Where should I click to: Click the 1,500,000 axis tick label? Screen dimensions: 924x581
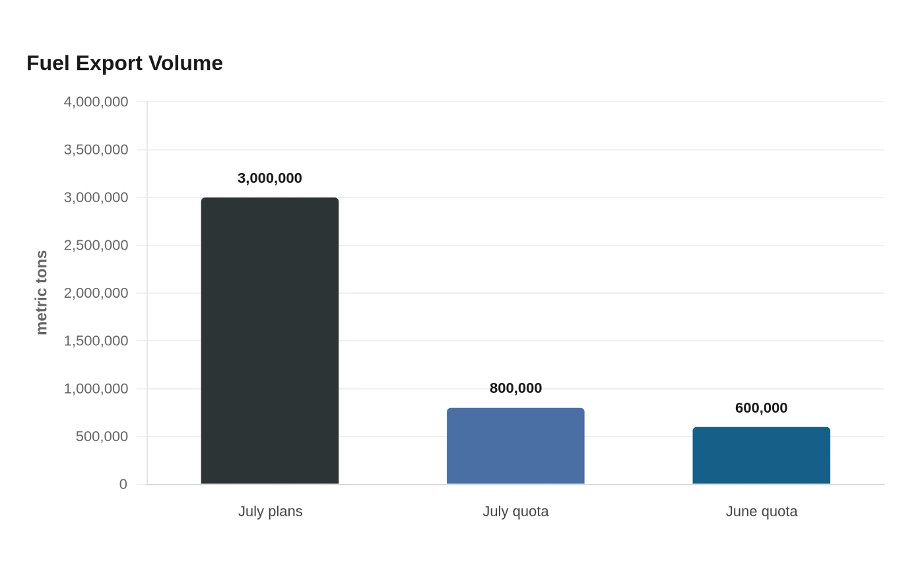coord(96,341)
